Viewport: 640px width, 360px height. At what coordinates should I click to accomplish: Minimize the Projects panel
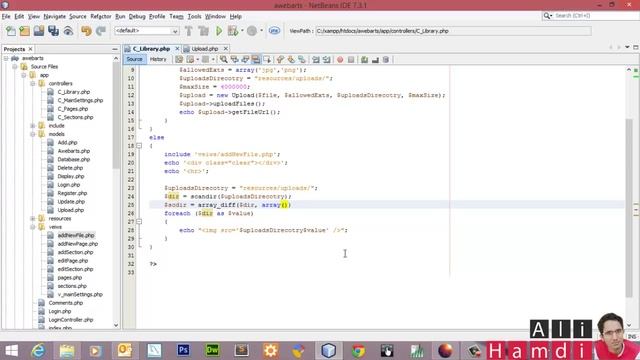tap(115, 49)
